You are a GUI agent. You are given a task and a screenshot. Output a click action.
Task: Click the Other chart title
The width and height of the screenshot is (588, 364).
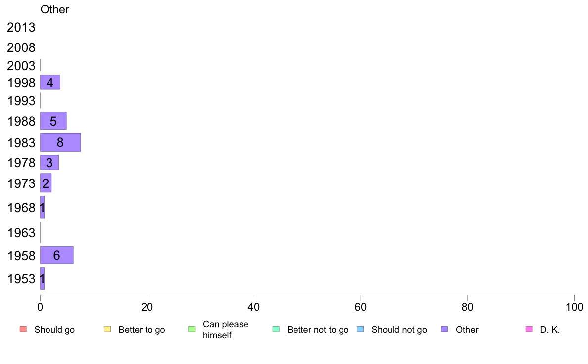tap(55, 9)
